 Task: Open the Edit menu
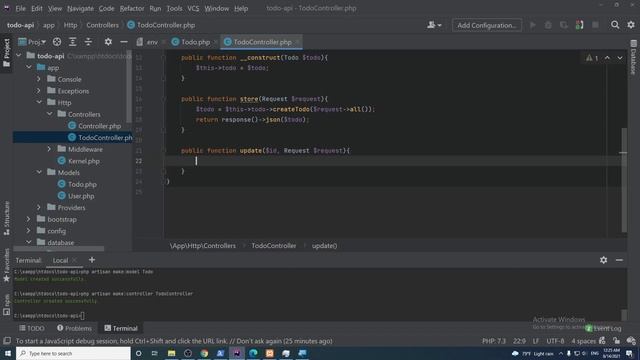37,8
